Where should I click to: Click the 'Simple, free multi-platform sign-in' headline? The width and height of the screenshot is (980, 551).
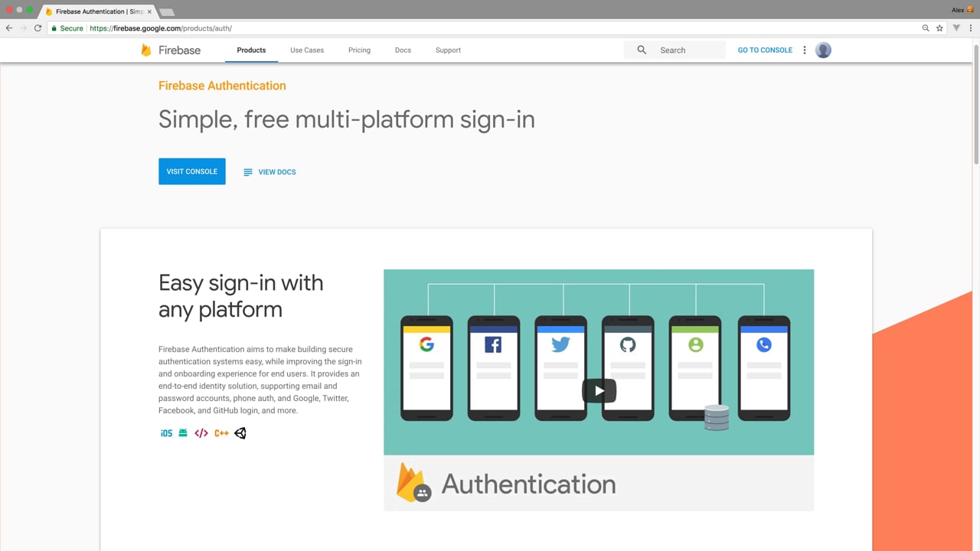tap(347, 119)
